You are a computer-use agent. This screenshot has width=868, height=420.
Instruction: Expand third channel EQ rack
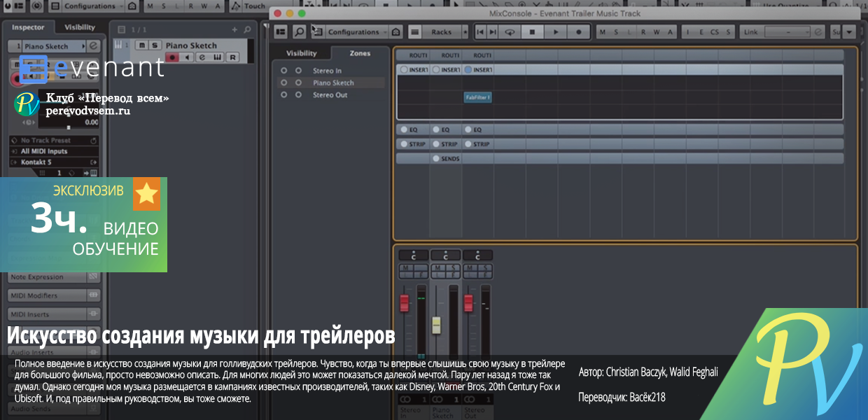click(x=478, y=129)
